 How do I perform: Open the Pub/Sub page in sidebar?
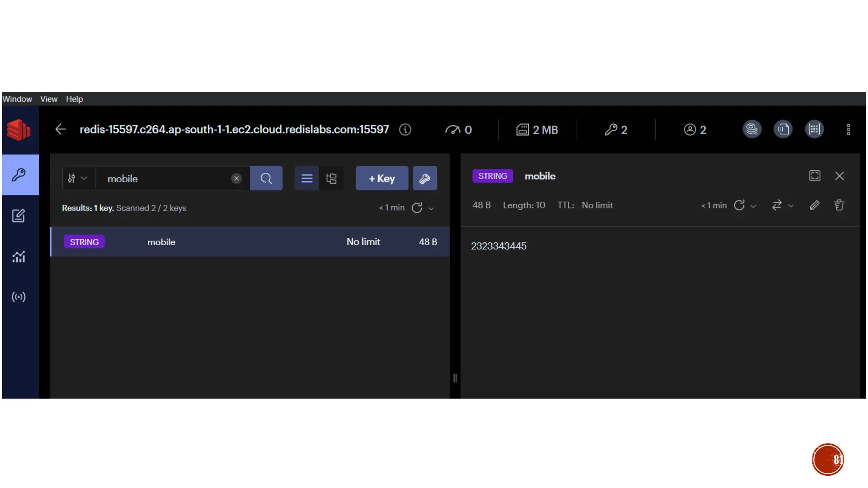pos(18,297)
